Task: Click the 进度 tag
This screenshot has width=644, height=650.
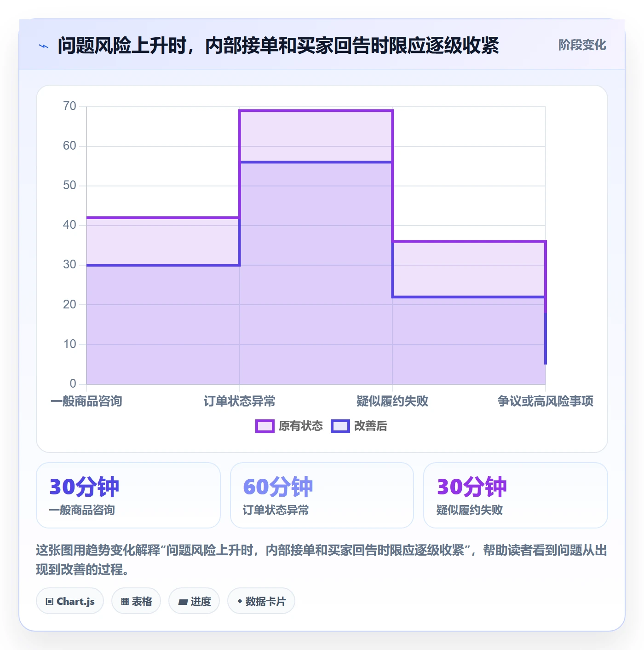Action: pyautogui.click(x=194, y=601)
